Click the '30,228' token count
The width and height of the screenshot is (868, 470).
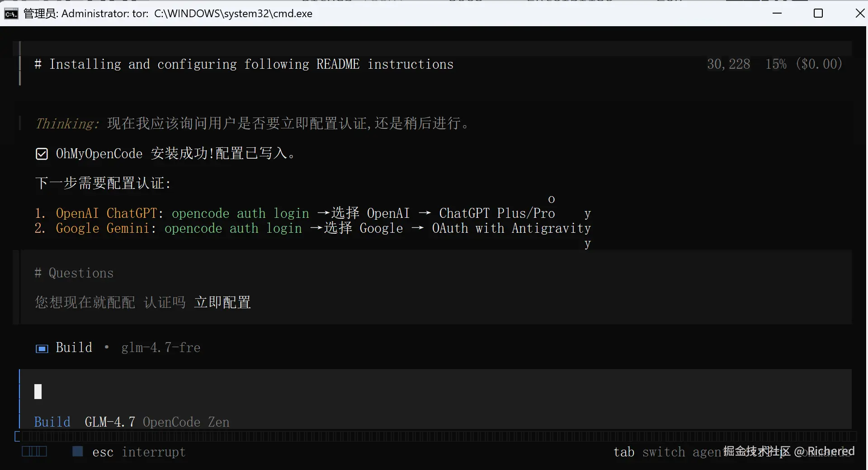click(x=729, y=64)
